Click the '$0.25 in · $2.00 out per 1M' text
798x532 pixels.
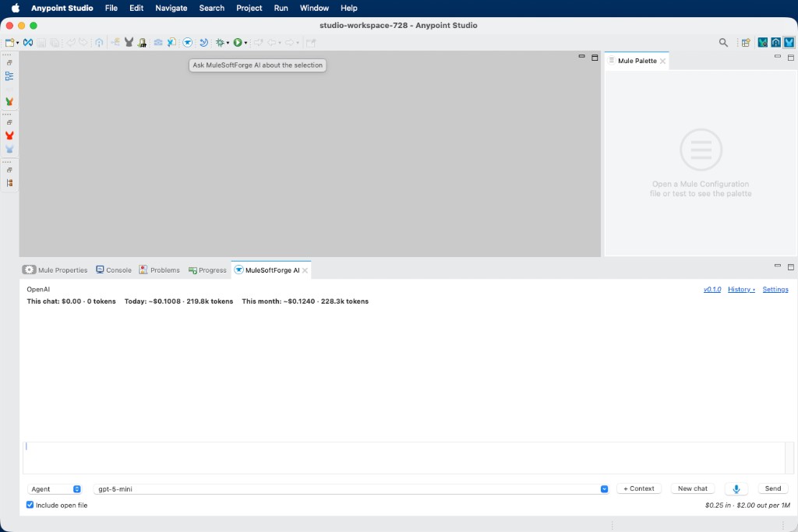(x=747, y=505)
